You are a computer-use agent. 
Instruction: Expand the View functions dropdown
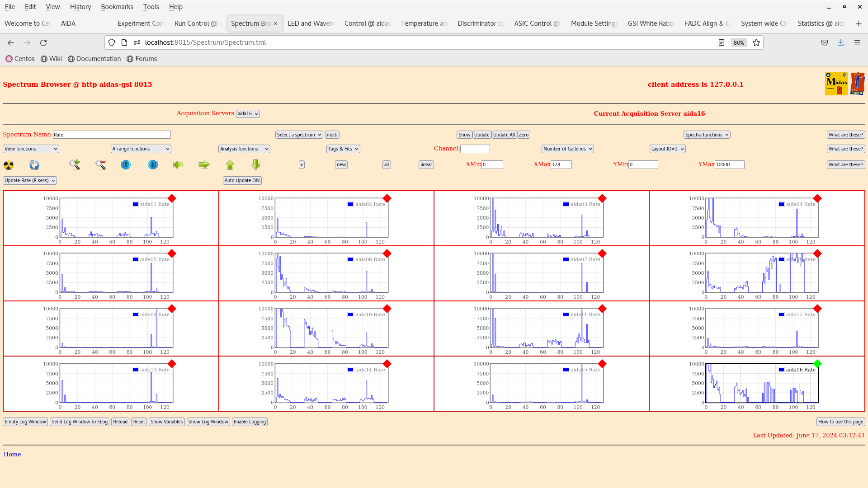[x=30, y=148]
